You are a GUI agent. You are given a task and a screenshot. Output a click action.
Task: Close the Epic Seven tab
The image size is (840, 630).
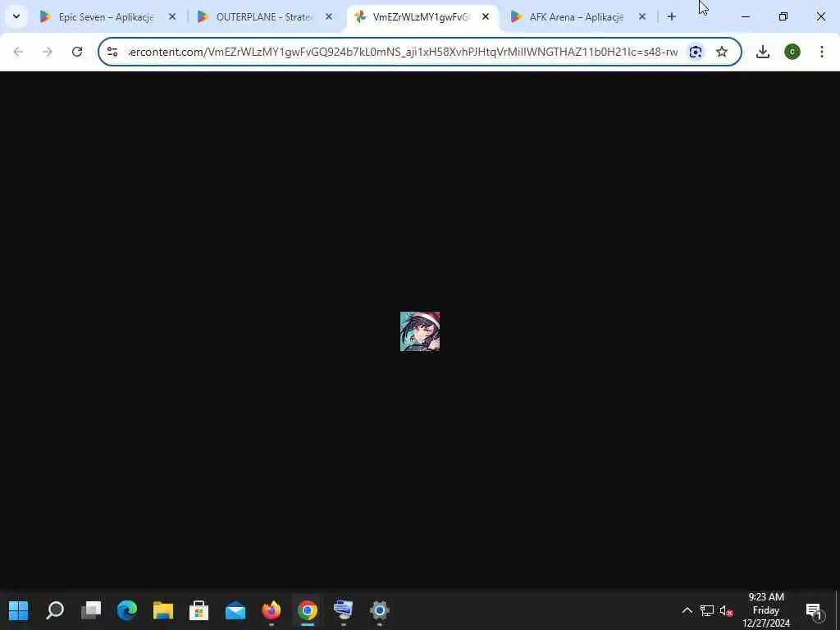coord(172,17)
